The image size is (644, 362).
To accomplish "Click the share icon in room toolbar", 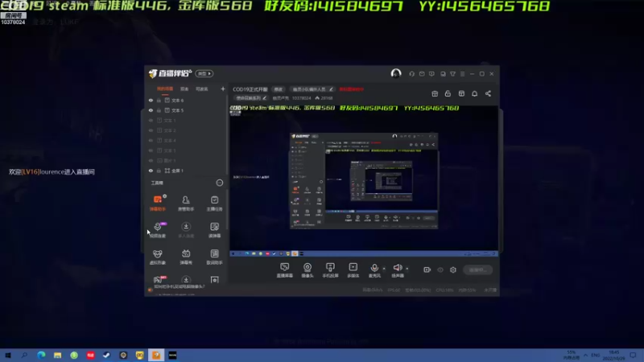I will coord(488,93).
